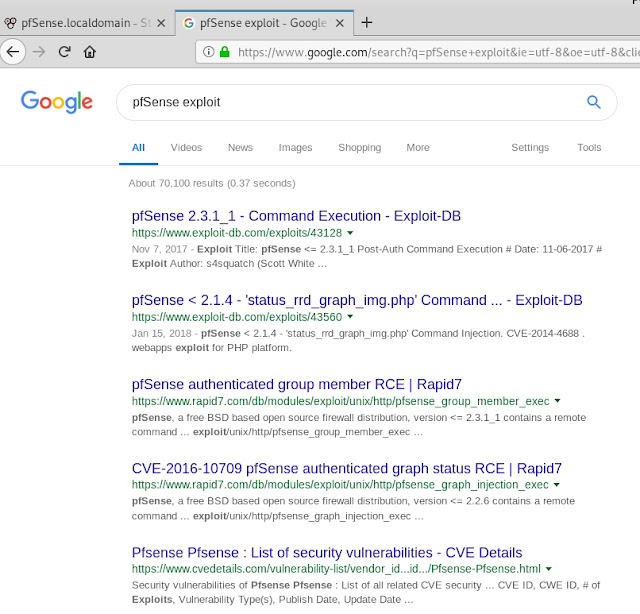Click the rapid7 pfsense_graph_injection_exec green URL
The height and width of the screenshot is (614, 640).
pyautogui.click(x=340, y=485)
